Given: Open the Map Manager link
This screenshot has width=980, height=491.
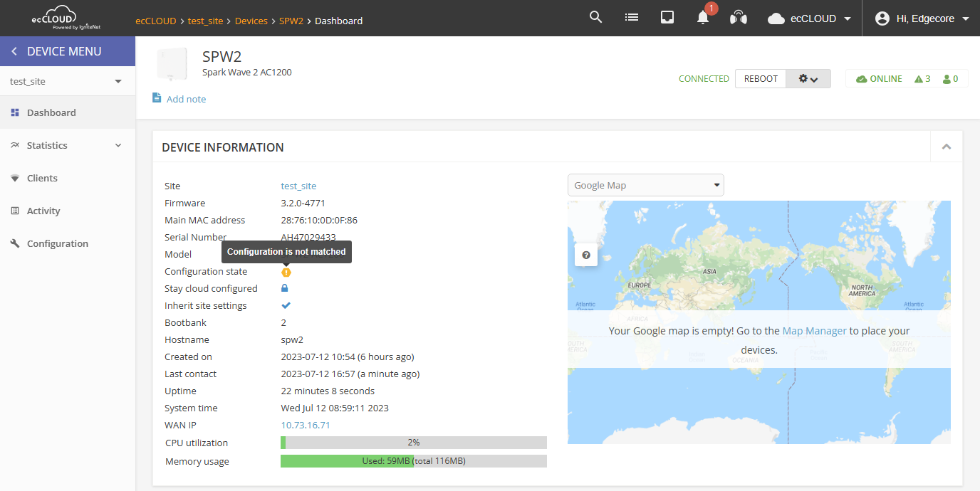Looking at the screenshot, I should tap(814, 331).
